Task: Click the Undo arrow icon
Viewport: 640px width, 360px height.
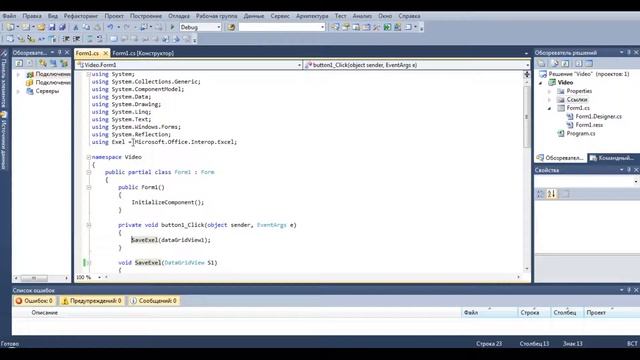Action: click(x=110, y=27)
